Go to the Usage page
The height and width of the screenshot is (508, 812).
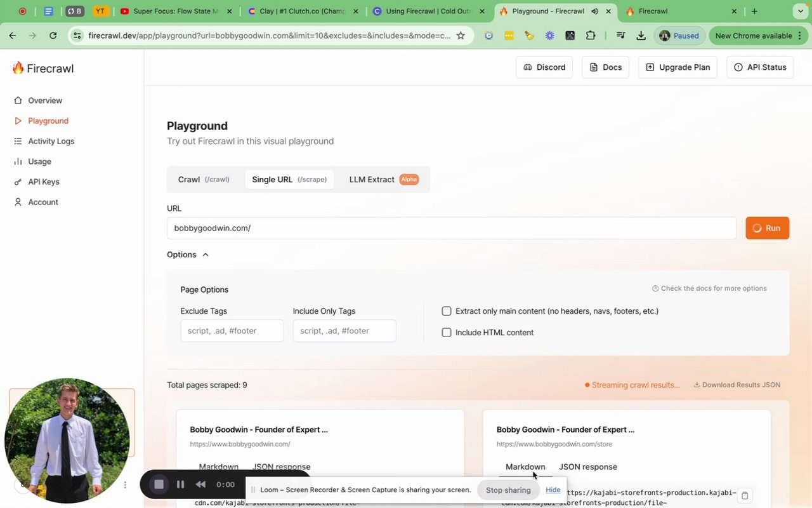pos(39,161)
